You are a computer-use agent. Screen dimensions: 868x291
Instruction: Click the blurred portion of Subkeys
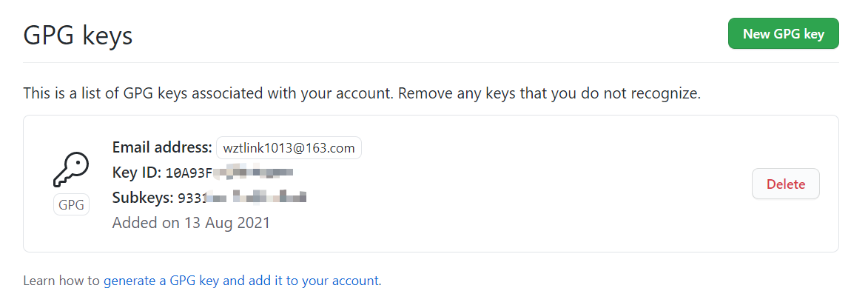(256, 197)
